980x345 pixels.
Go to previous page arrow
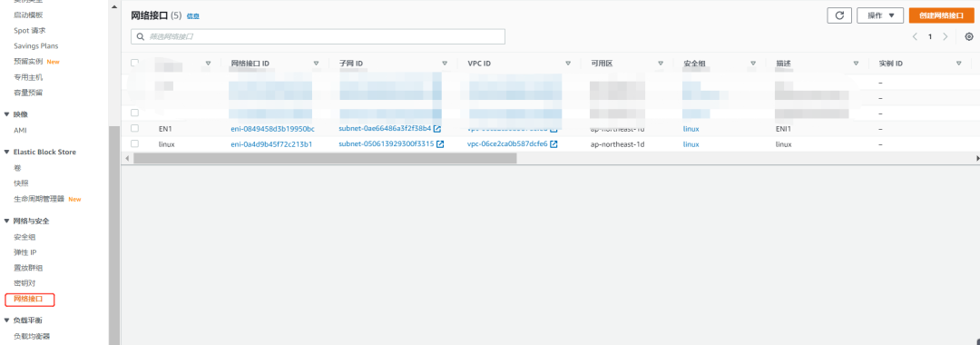point(915,37)
